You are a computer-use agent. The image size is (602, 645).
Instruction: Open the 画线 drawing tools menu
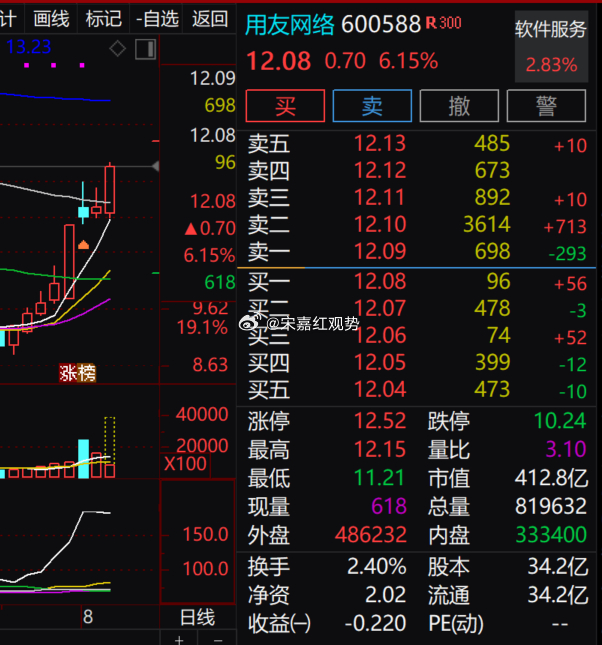(x=51, y=19)
